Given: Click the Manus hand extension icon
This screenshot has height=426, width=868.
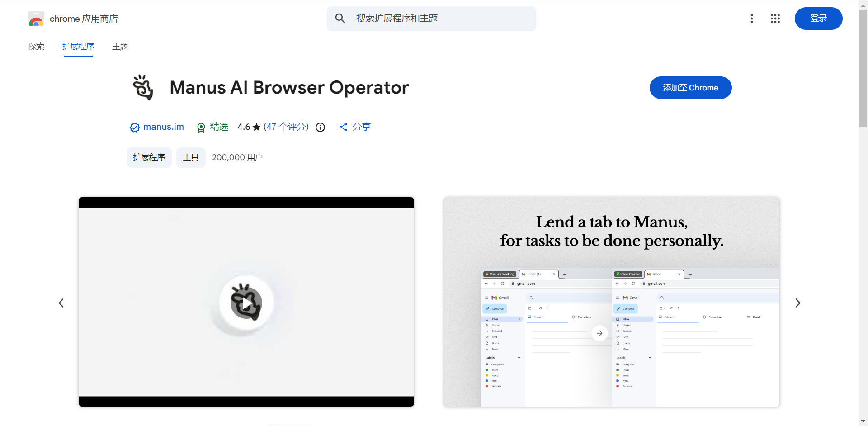Looking at the screenshot, I should click(x=143, y=87).
